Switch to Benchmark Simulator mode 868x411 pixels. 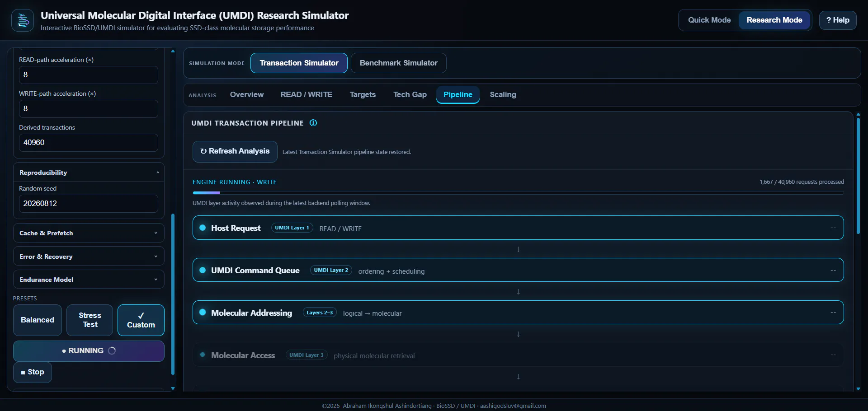click(398, 63)
